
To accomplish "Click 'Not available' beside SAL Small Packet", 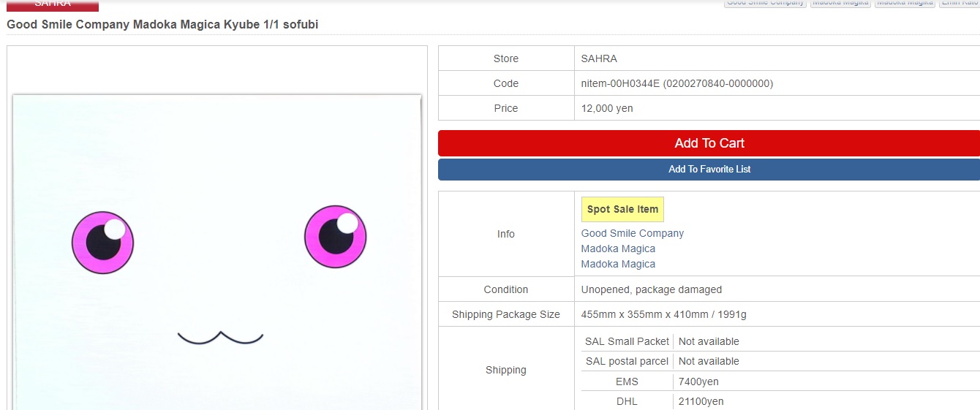I will pyautogui.click(x=709, y=341).
